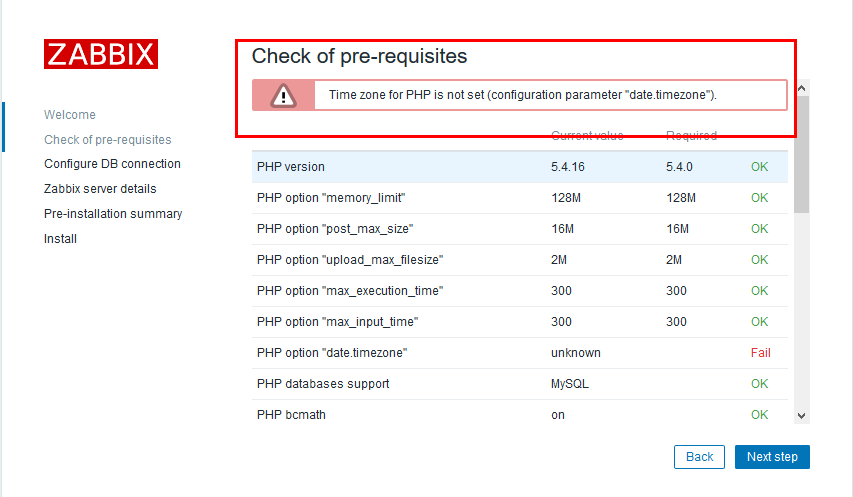Go to Configure DB connection step
The image size is (853, 497).
(x=112, y=164)
